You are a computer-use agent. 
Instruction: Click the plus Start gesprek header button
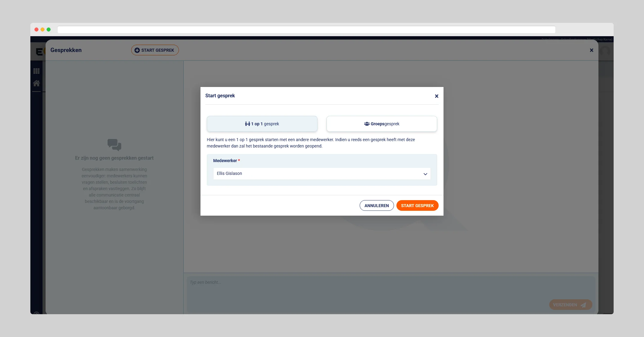pyautogui.click(x=155, y=50)
